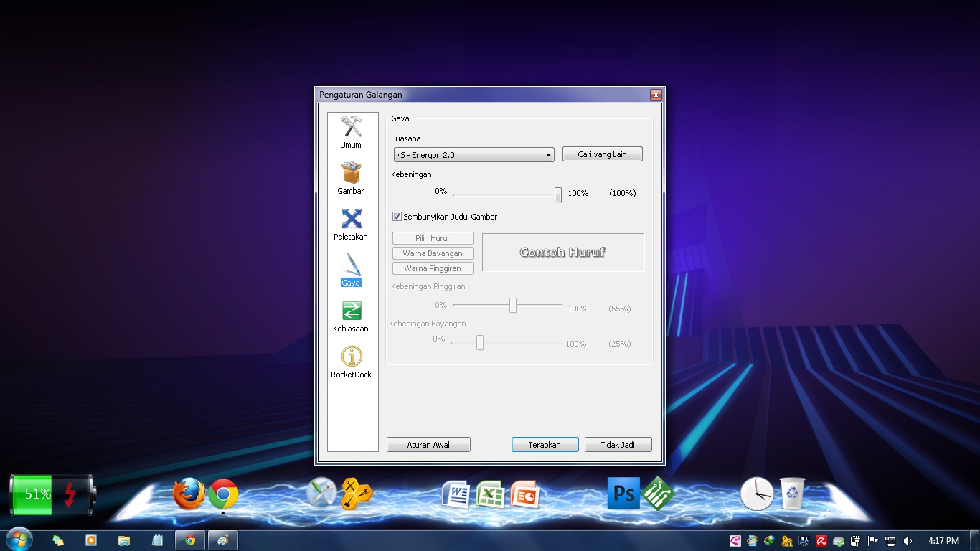Open the Gambar settings icon in sidebar
The width and height of the screenshot is (980, 551).
[350, 172]
